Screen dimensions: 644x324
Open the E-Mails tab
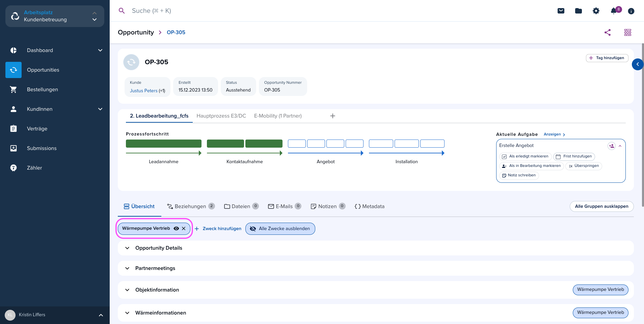(285, 206)
